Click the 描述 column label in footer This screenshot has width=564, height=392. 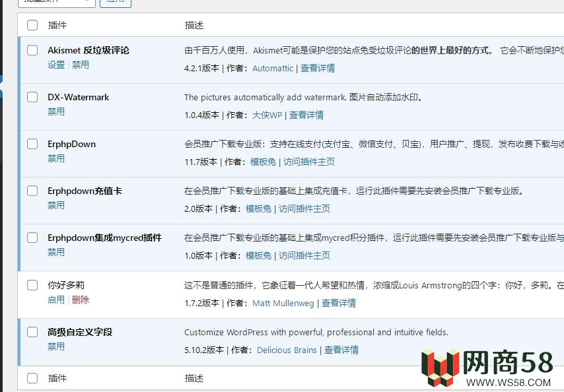click(194, 378)
